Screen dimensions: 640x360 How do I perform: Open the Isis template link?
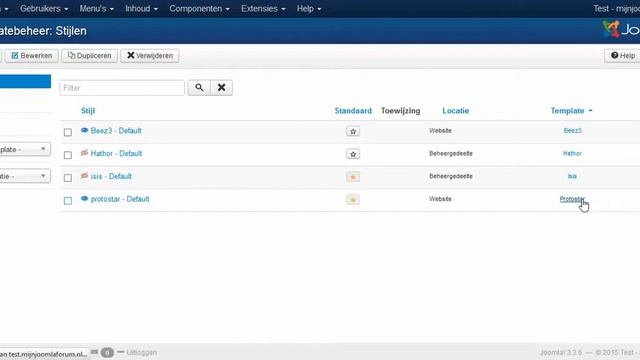(572, 176)
